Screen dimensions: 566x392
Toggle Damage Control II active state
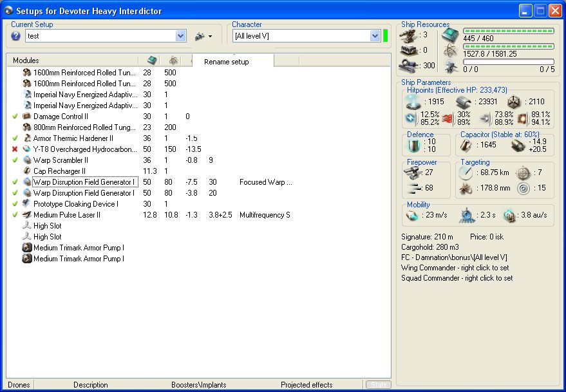click(15, 117)
